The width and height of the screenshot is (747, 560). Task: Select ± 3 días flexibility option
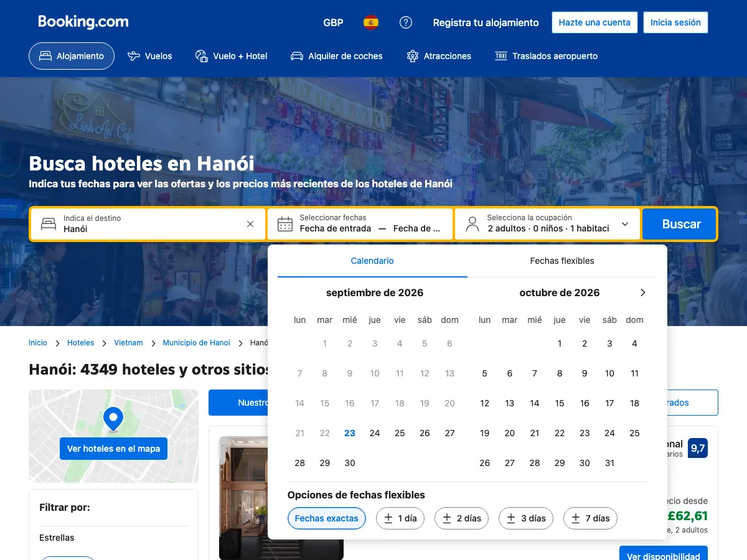point(526,518)
